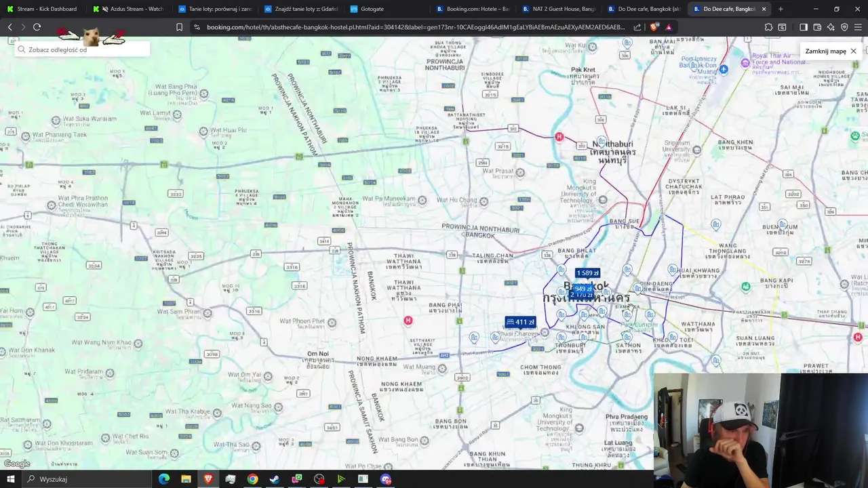Click the Wat Prasat marker icon
Viewport: 868px width, 488px height.
(x=520, y=172)
